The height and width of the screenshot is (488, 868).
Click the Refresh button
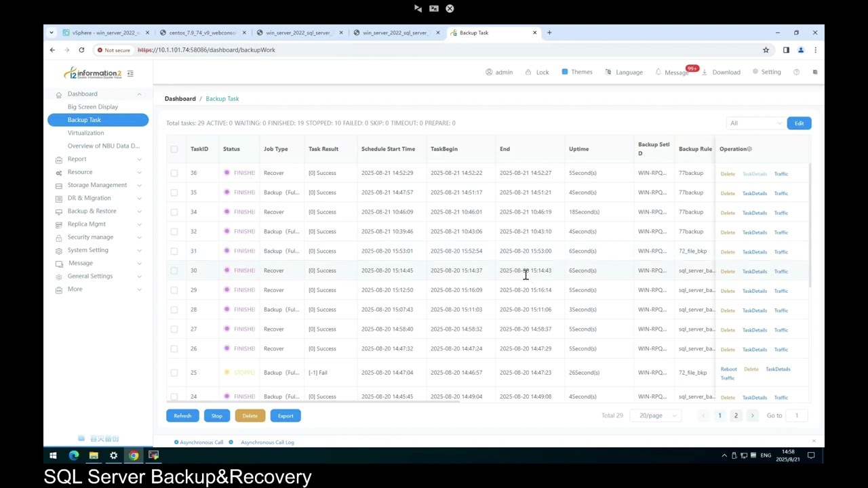[x=182, y=416]
